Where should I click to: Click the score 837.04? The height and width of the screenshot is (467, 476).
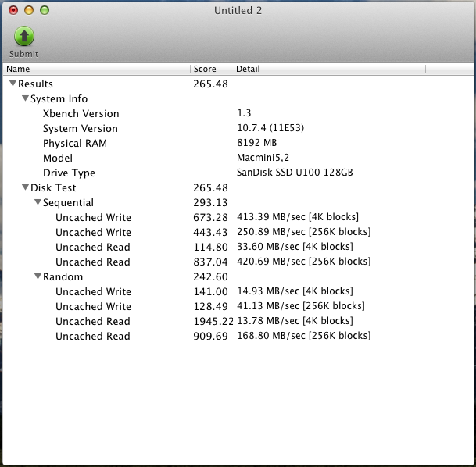tap(210, 262)
